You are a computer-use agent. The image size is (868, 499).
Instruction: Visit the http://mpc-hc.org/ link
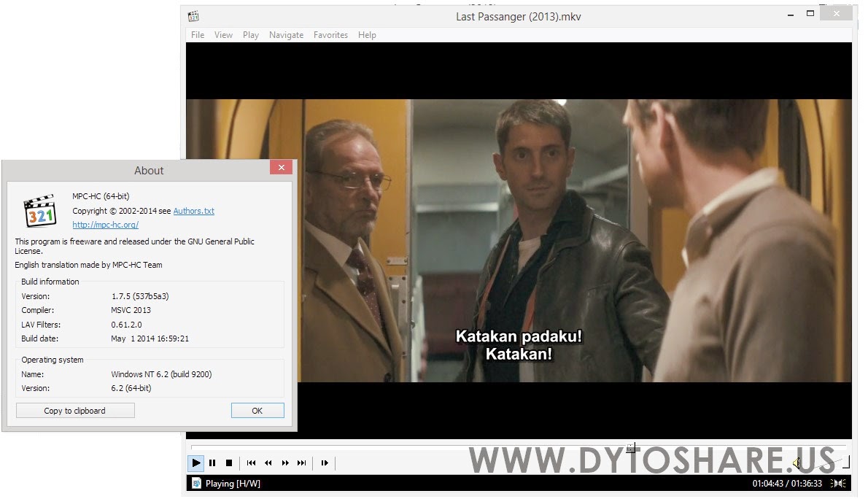105,225
